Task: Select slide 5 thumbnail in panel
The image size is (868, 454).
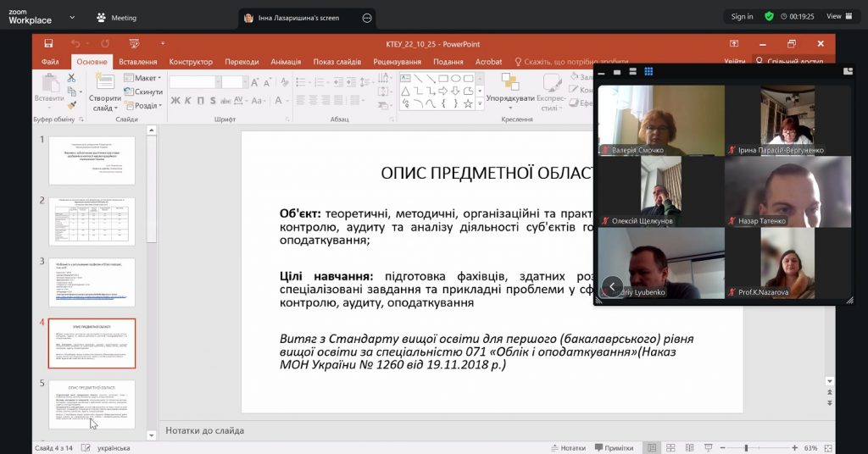Action: (x=92, y=404)
